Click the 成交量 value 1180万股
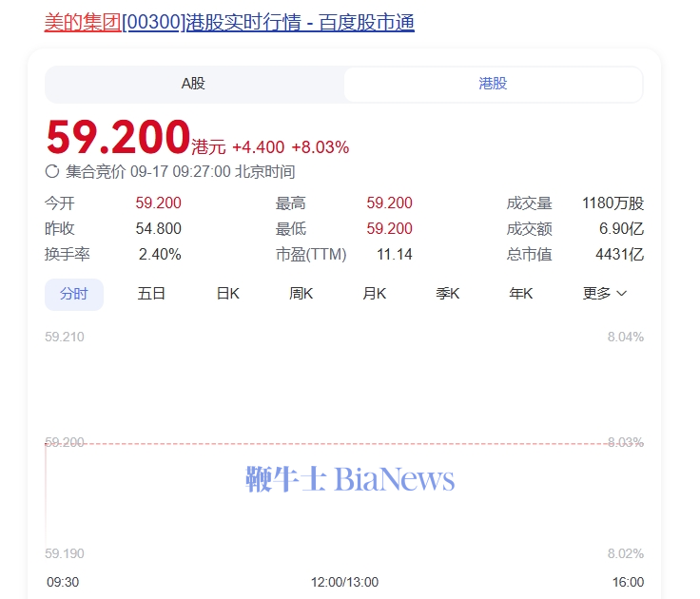Viewport: 700px width, 599px height. pyautogui.click(x=612, y=203)
